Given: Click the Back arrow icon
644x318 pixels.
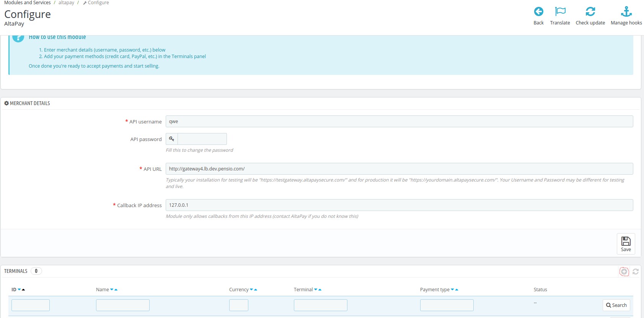Looking at the screenshot, I should coord(538,11).
